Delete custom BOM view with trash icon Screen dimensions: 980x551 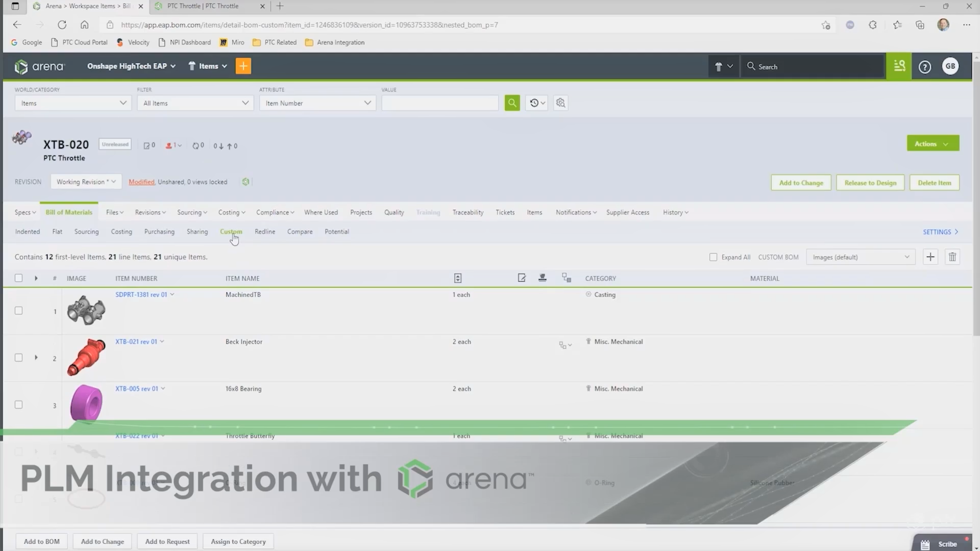tap(952, 257)
